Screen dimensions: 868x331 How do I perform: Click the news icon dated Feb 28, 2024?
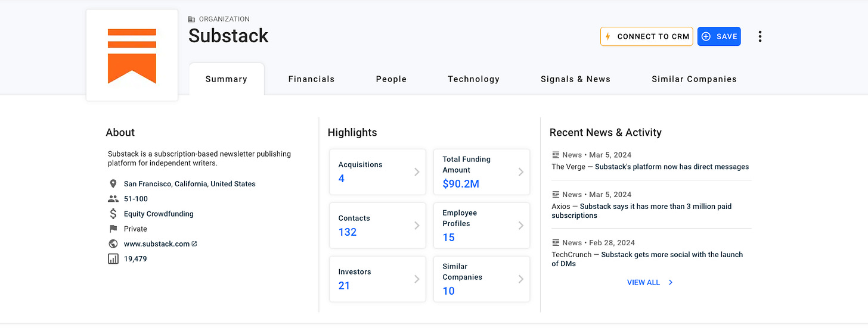[x=556, y=243]
